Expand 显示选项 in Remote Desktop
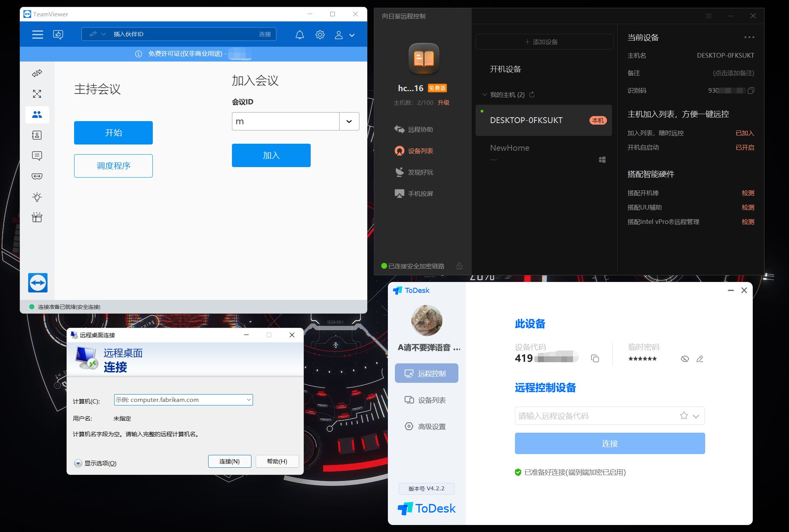The image size is (789, 532). pos(96,463)
